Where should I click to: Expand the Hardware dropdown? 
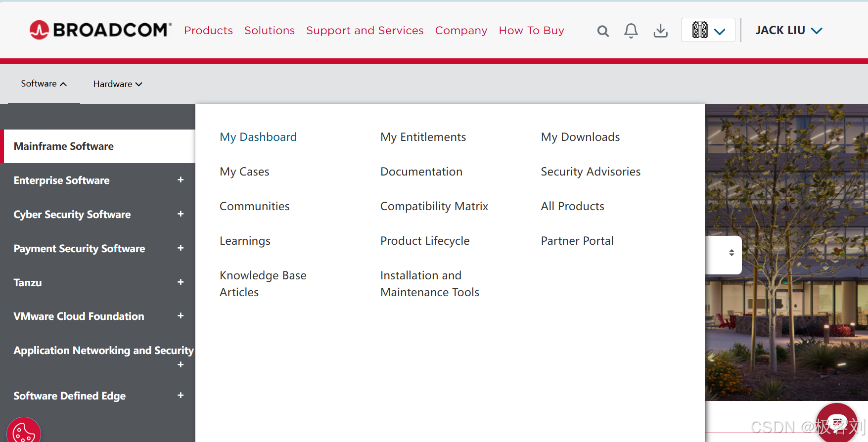(118, 84)
